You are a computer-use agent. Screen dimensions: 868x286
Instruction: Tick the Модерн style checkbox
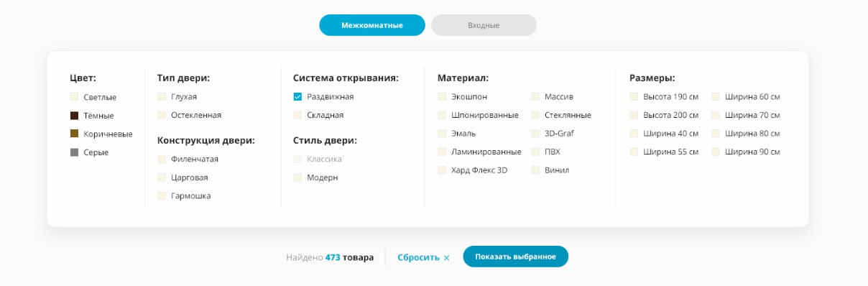coord(297,177)
